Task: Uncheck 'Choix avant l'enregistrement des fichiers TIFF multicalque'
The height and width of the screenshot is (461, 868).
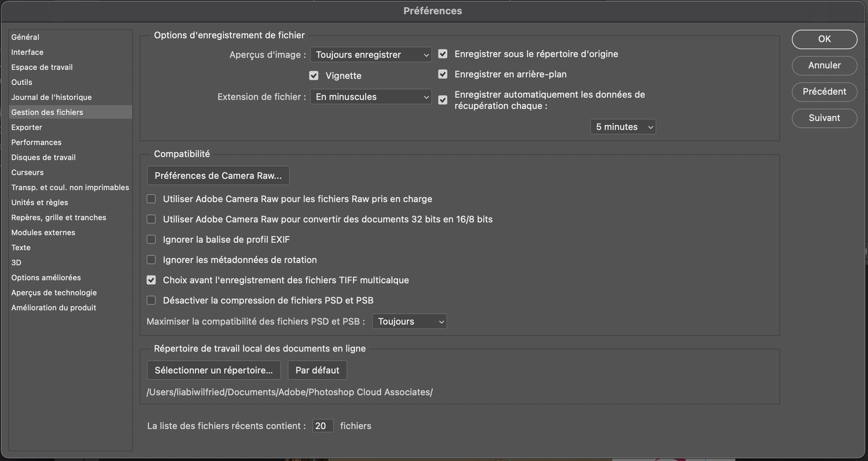Action: [x=151, y=280]
